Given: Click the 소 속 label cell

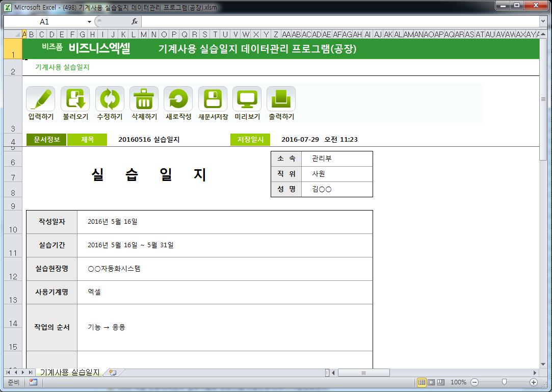Looking at the screenshot, I should pos(286,159).
